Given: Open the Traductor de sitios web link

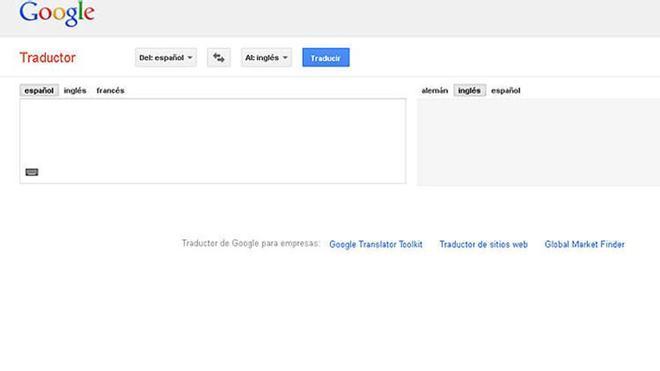Looking at the screenshot, I should (x=483, y=244).
